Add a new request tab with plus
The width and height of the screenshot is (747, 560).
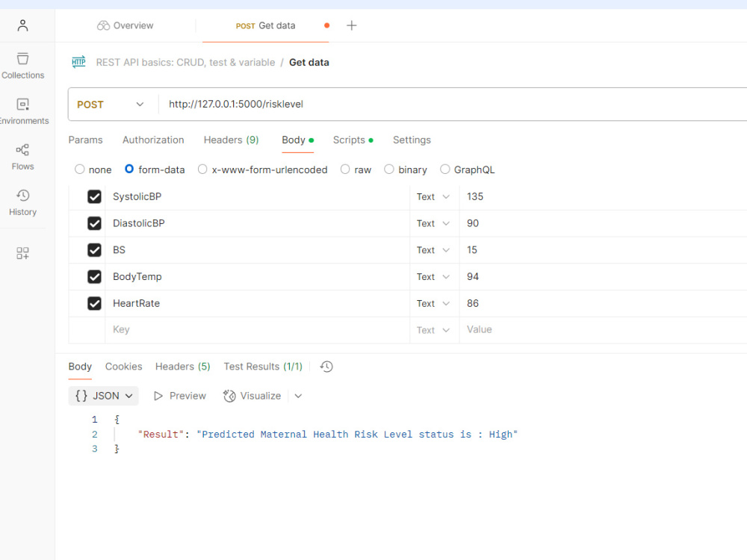[351, 25]
